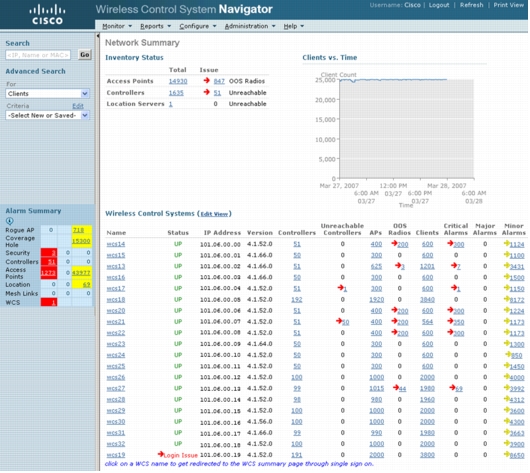Click the Edit criteria link
This screenshot has width=530, height=473.
pyautogui.click(x=78, y=106)
